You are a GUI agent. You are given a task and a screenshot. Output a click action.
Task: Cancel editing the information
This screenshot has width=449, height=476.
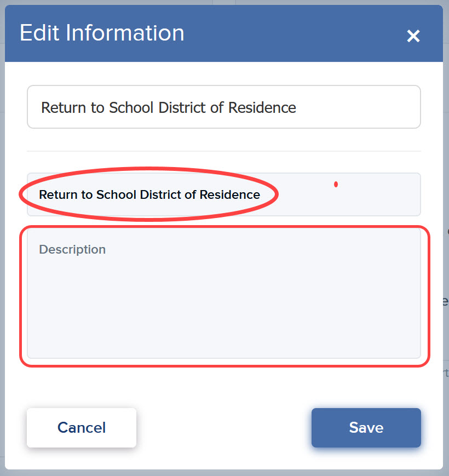82,427
